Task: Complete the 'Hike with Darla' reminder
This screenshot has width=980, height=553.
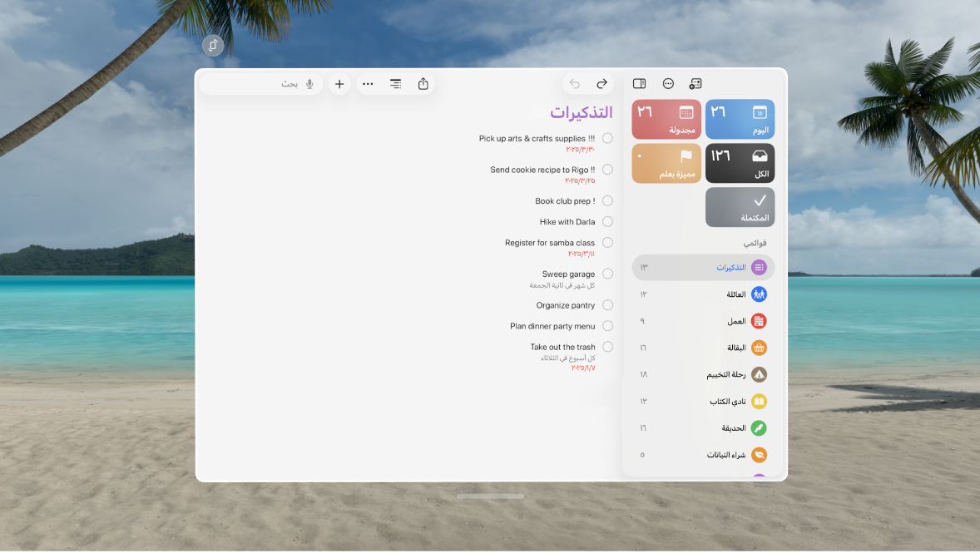Action: [x=607, y=221]
